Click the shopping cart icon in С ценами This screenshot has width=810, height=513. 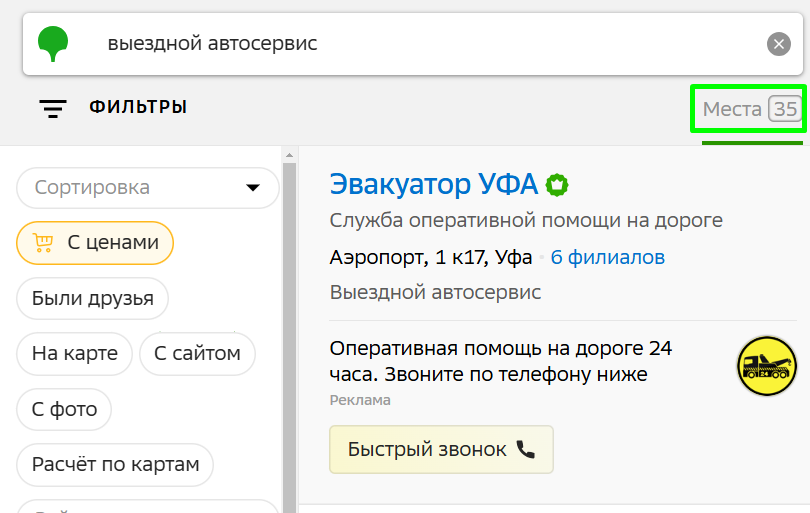(x=43, y=242)
